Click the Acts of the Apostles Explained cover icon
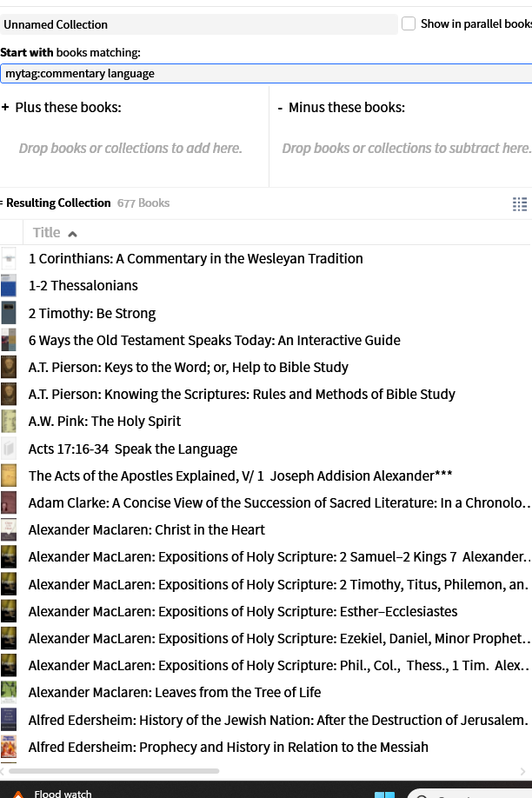Screen dimensions: 532x798 [x=8, y=475]
